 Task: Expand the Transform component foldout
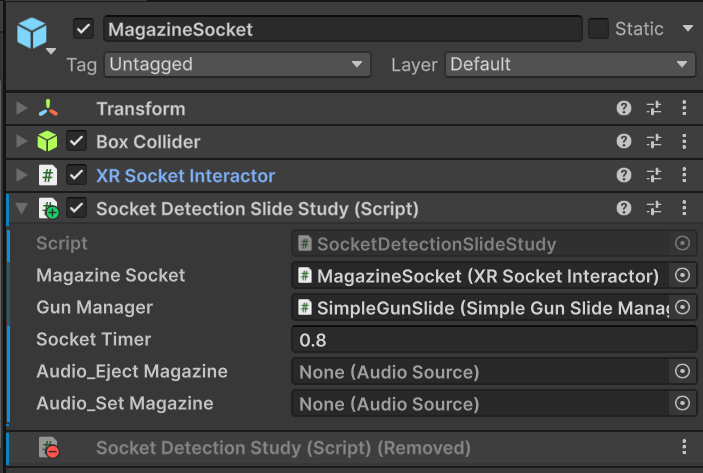tap(22, 109)
